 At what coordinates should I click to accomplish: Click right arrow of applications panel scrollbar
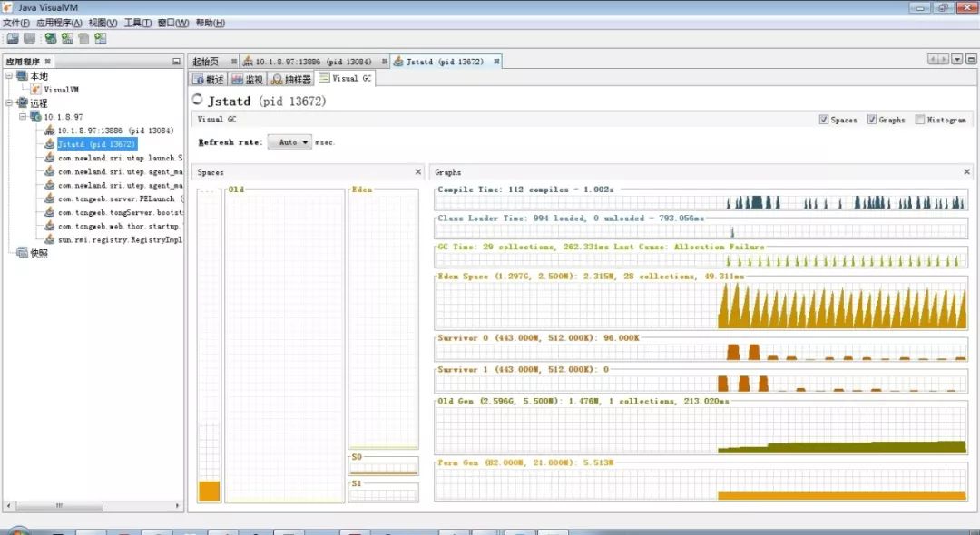click(x=178, y=506)
